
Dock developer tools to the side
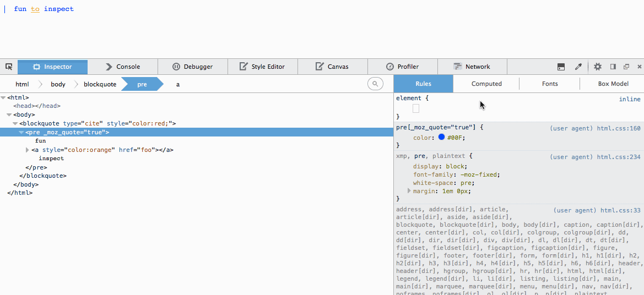pos(613,67)
